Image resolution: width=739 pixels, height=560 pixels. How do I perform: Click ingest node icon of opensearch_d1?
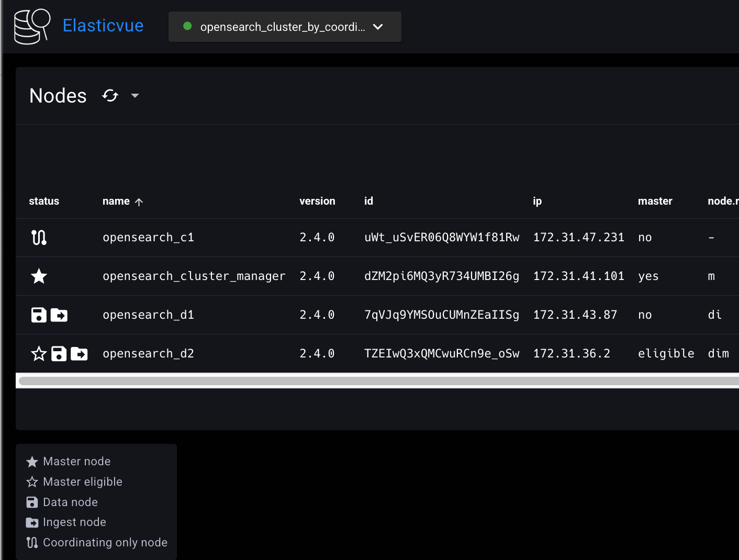[59, 315]
